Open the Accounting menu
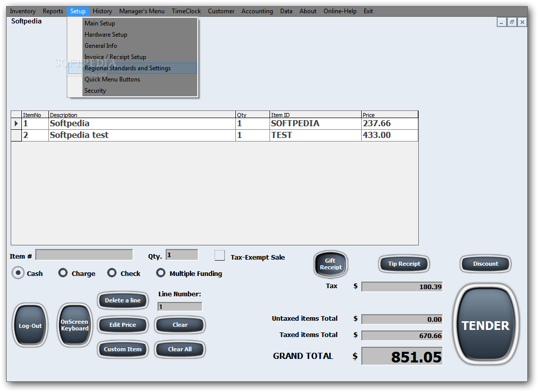538x392 pixels. 257,11
